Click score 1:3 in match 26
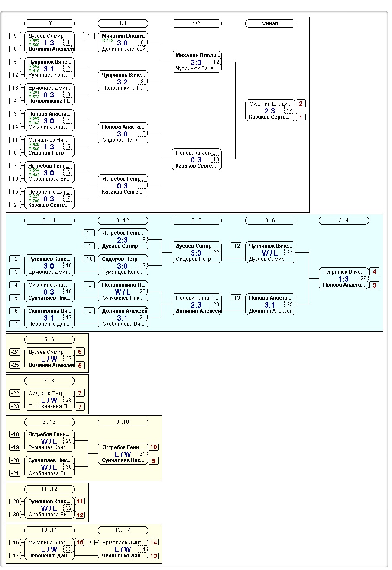Viewport: 392px width, 570px height. (x=343, y=279)
